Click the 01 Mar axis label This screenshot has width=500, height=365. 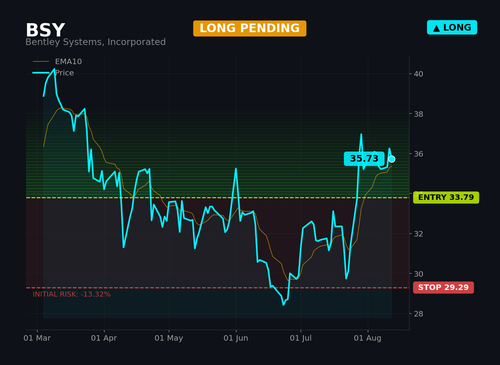[37, 338]
